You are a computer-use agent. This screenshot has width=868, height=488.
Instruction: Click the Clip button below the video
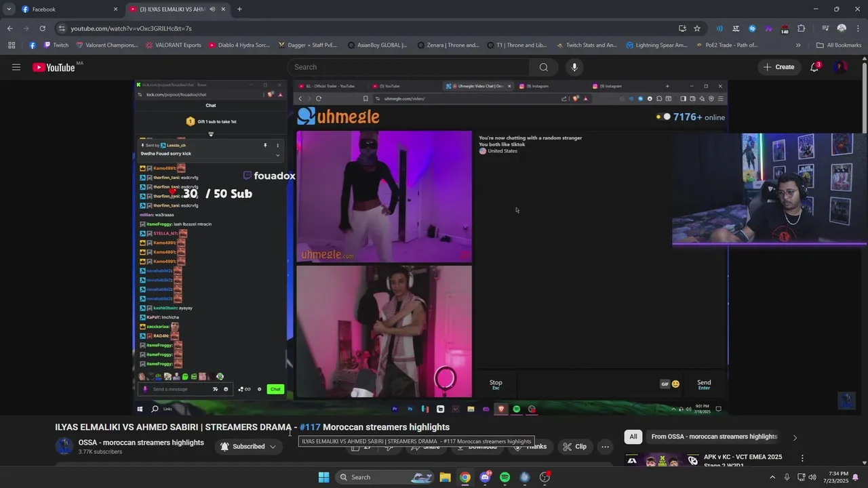574,447
